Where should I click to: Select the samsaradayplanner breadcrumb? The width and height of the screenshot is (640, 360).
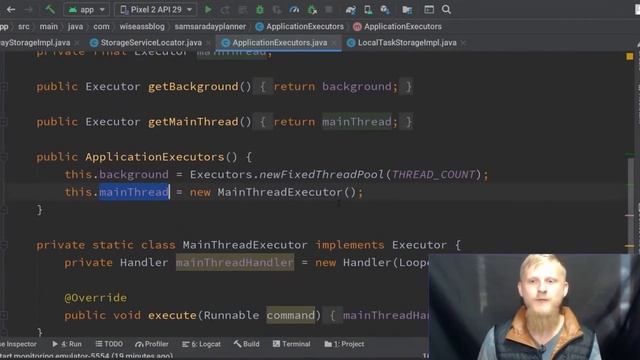pyautogui.click(x=210, y=27)
